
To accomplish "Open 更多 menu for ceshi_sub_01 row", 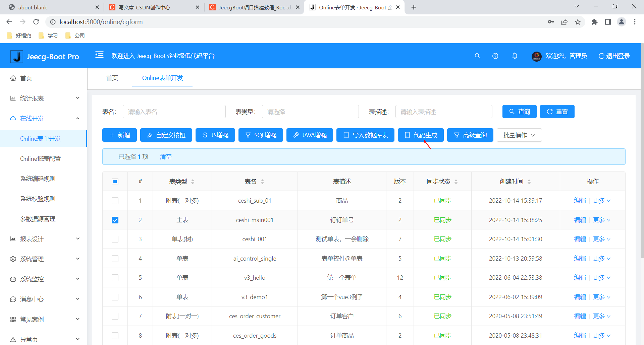I will (x=602, y=201).
